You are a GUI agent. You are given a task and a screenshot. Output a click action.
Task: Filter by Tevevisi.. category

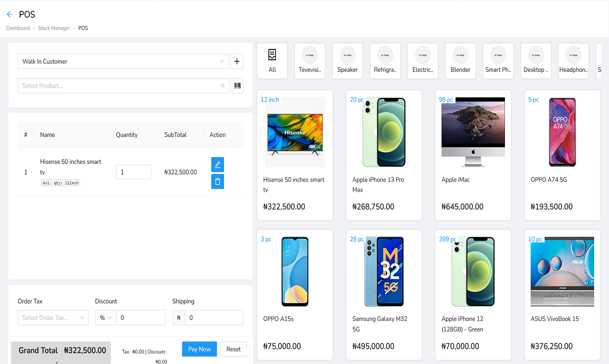[x=310, y=61]
